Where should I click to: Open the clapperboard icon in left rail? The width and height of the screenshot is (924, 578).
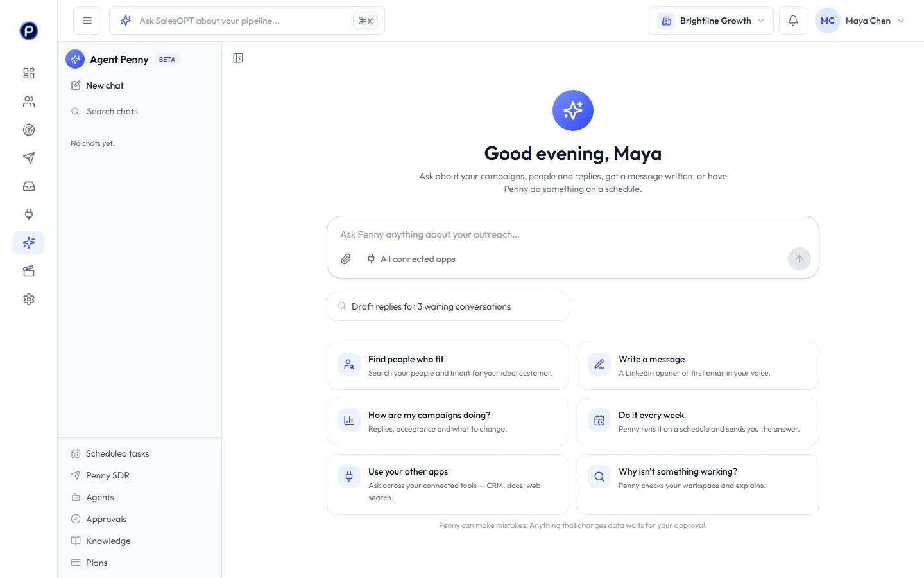29,271
